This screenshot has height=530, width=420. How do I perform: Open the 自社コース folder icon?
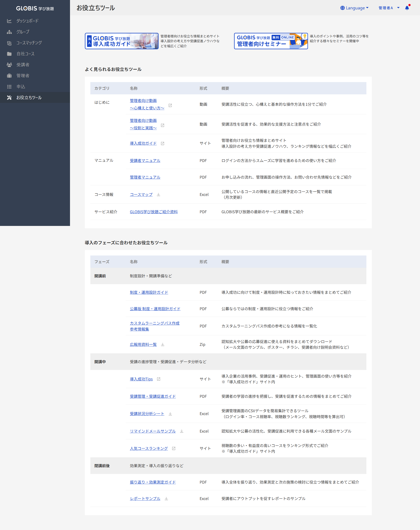(9, 54)
